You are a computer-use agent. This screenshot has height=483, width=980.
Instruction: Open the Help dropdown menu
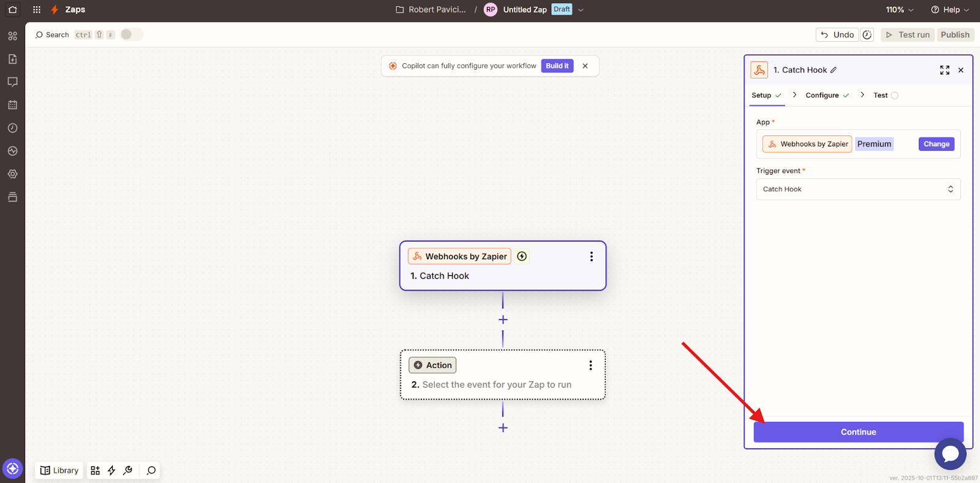[950, 10]
